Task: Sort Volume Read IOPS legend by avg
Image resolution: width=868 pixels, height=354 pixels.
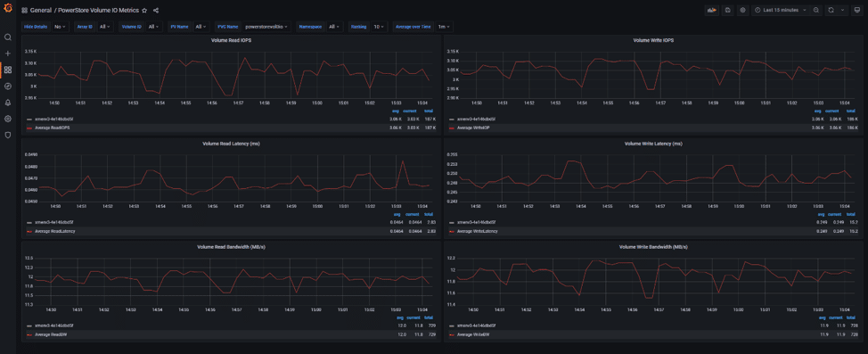Action: coord(396,111)
